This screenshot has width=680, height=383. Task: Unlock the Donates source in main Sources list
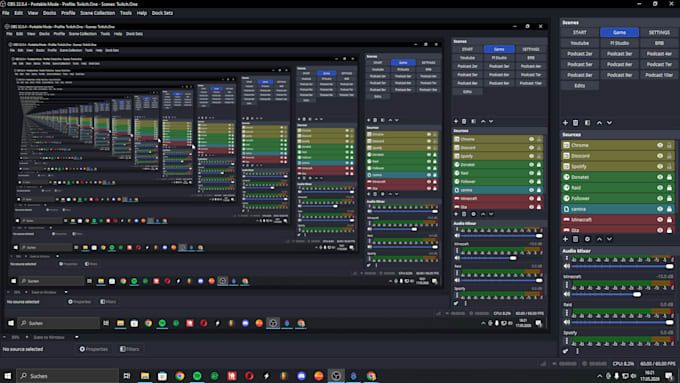669,177
